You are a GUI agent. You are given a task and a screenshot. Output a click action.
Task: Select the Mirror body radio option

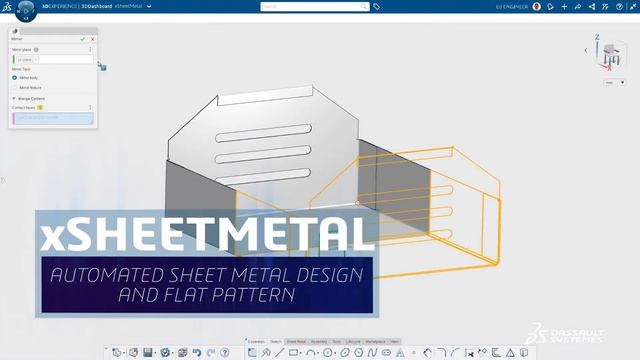(x=15, y=78)
